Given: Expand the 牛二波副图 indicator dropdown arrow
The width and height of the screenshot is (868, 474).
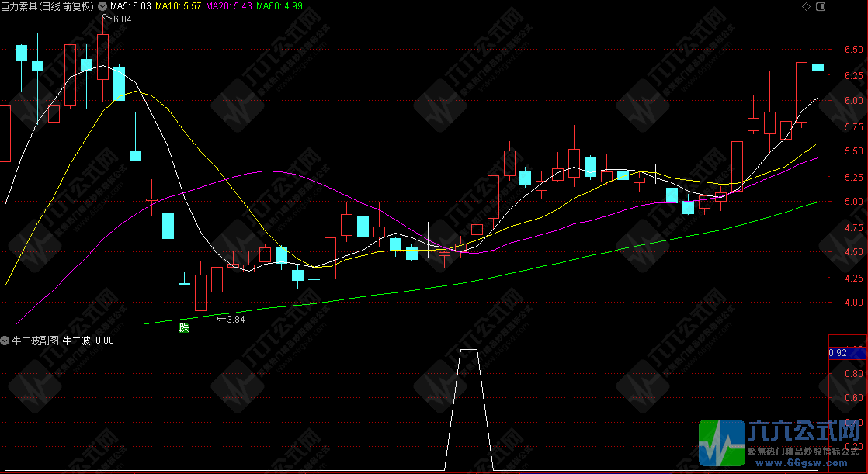Looking at the screenshot, I should [5, 341].
